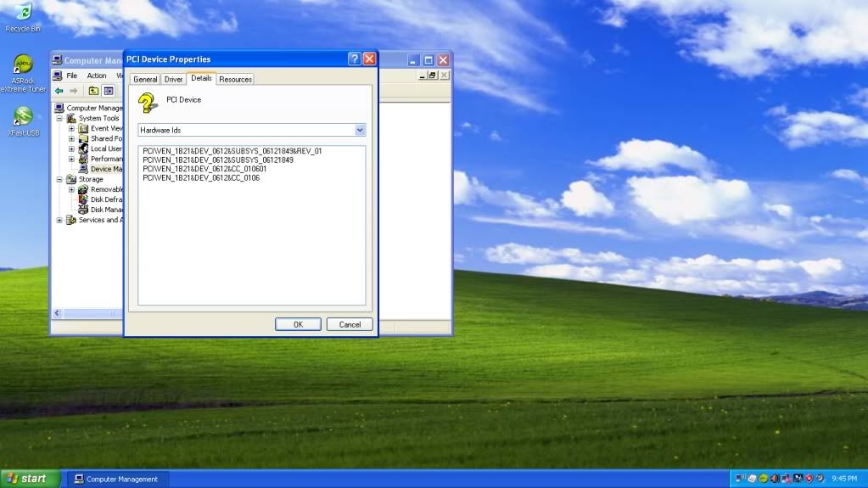Open the Hardware Ids property dropdown

(x=360, y=130)
